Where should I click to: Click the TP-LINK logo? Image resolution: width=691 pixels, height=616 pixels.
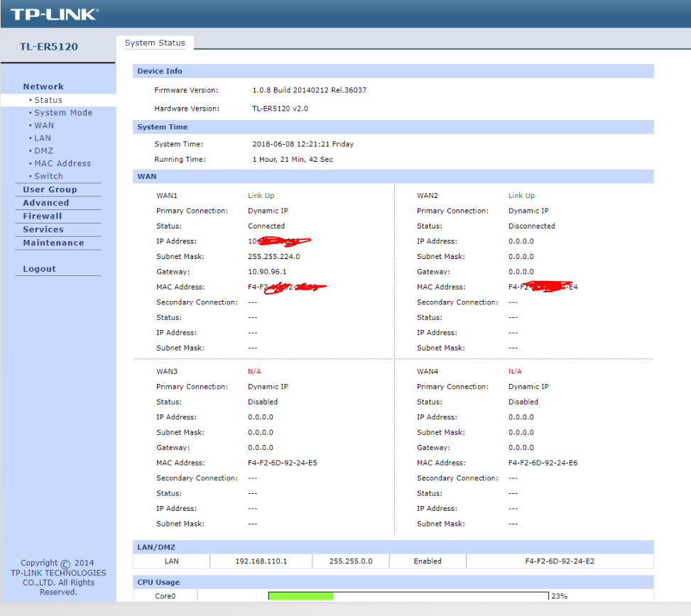pyautogui.click(x=55, y=14)
